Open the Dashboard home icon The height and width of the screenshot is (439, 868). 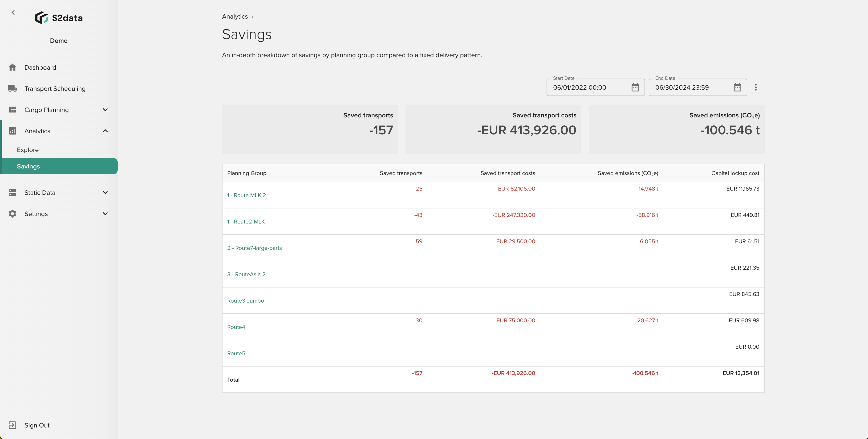coord(12,67)
